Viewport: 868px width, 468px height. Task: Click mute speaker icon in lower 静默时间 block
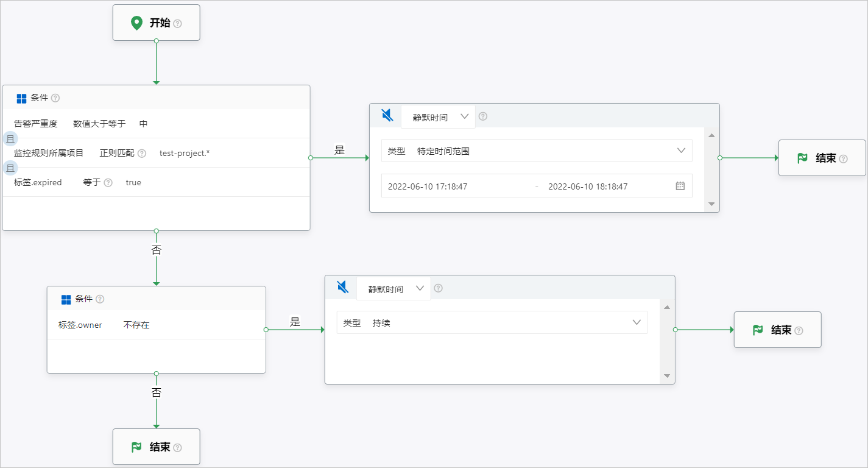point(343,287)
